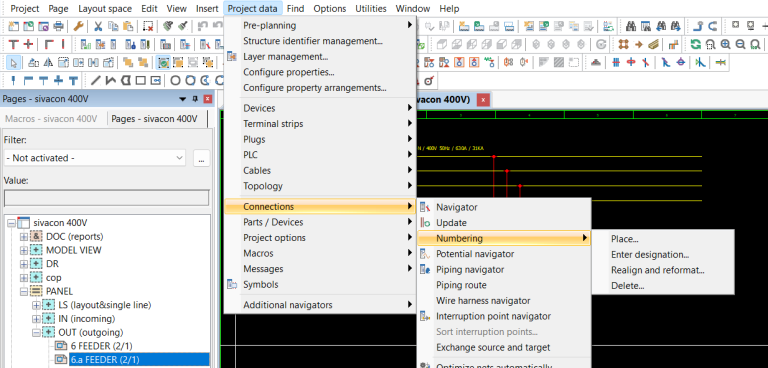Open the Utilities menu
This screenshot has width=768, height=368.
[x=371, y=8]
